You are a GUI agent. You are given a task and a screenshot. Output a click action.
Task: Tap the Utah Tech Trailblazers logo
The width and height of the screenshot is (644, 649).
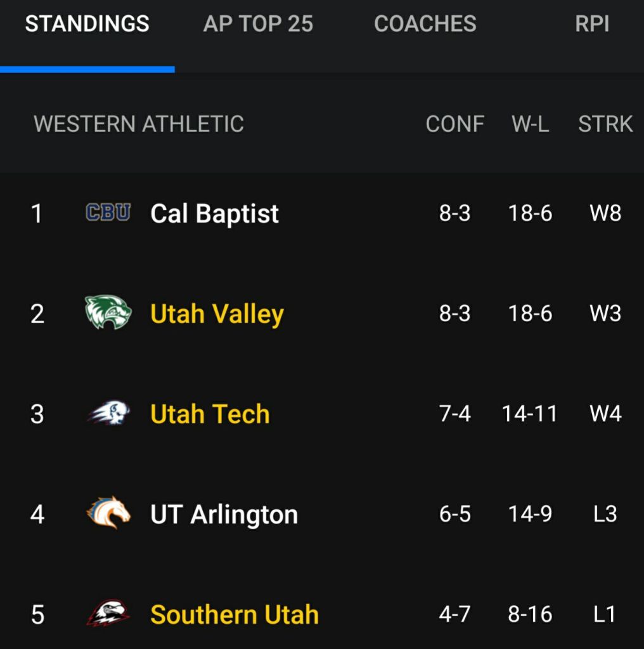(x=108, y=413)
